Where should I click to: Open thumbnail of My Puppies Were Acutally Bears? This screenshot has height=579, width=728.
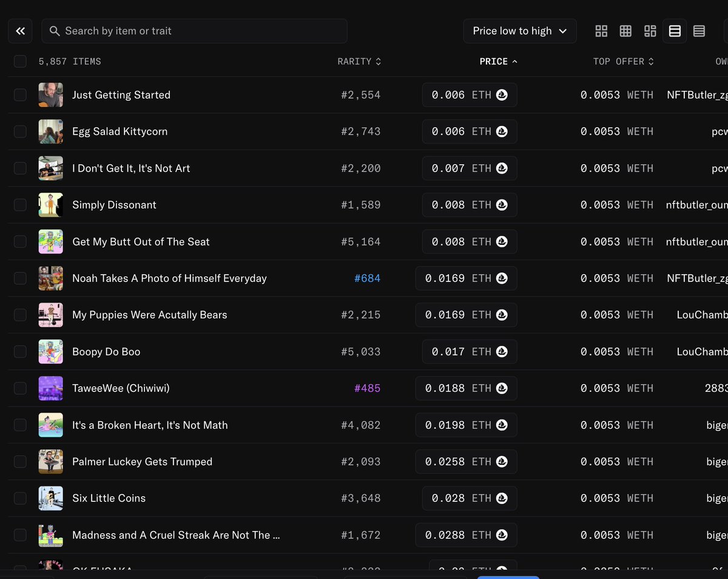(x=51, y=315)
